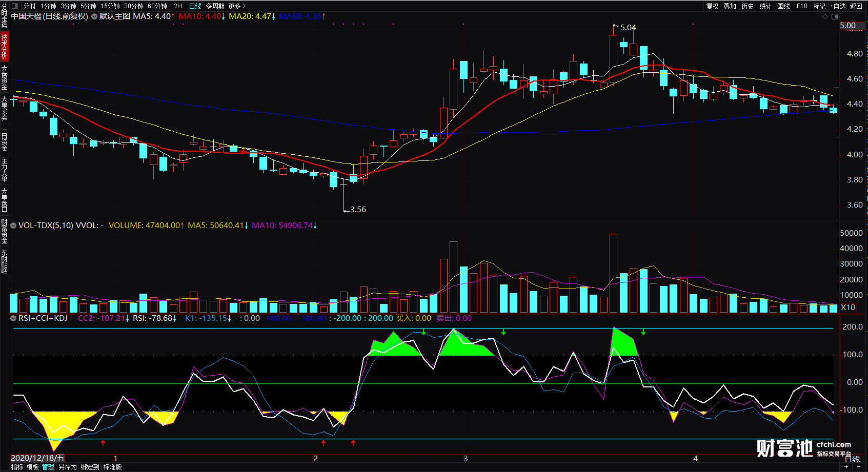Click the 标准版 standard version button
This screenshot has width=868, height=472.
click(x=112, y=467)
